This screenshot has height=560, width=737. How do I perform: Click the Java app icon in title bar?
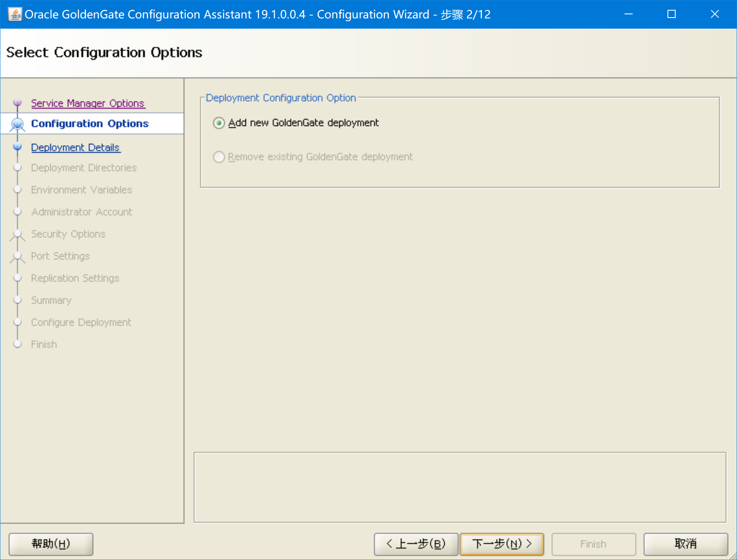[x=15, y=14]
